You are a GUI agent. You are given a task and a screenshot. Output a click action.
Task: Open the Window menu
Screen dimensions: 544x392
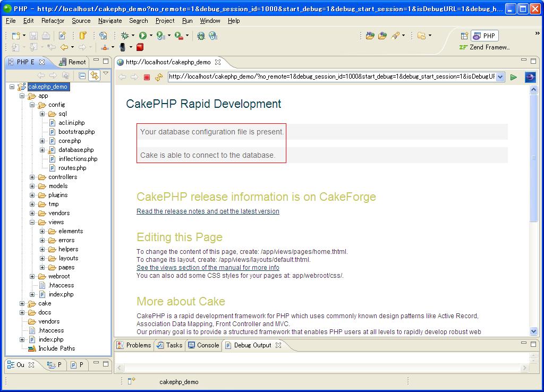(x=210, y=21)
